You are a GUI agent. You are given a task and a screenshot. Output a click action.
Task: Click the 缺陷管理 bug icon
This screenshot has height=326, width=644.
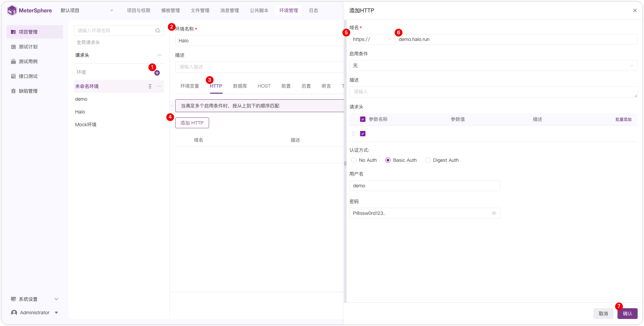(x=13, y=91)
